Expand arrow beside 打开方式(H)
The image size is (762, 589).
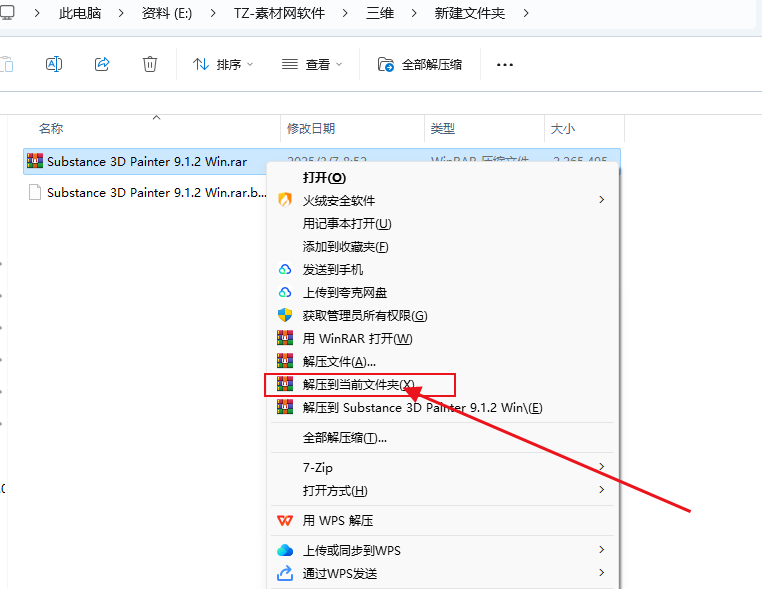[602, 489]
